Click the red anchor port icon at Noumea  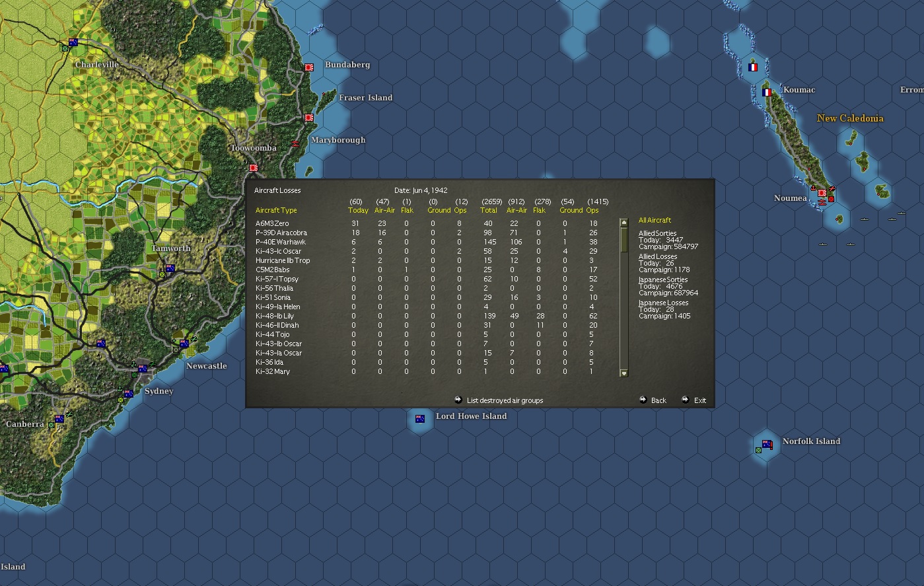[x=813, y=189]
